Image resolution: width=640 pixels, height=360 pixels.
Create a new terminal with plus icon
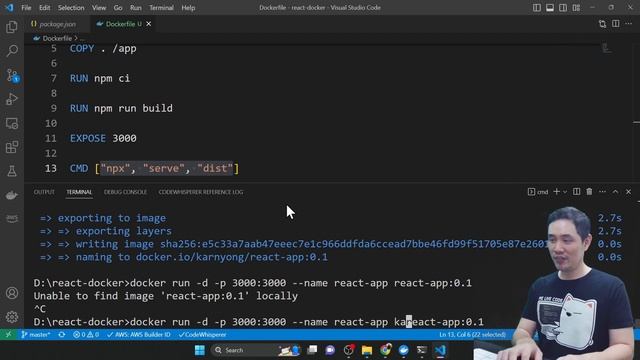pyautogui.click(x=556, y=191)
